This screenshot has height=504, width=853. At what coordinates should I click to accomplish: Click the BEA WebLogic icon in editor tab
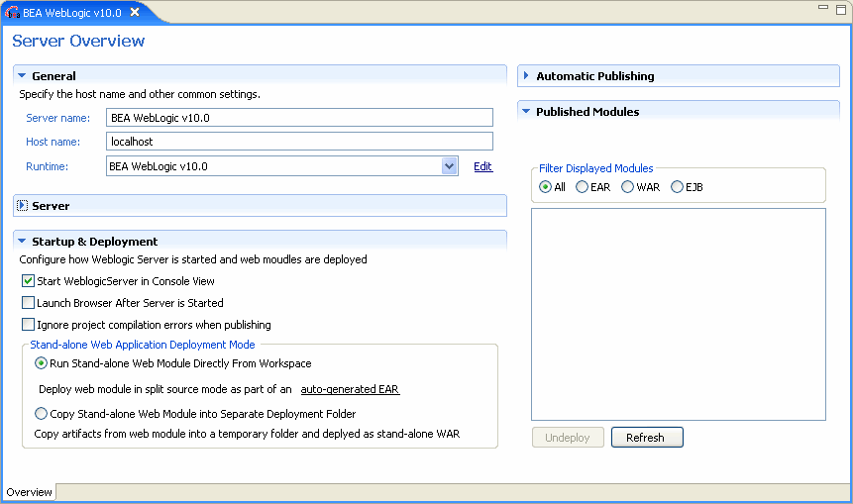click(x=12, y=13)
